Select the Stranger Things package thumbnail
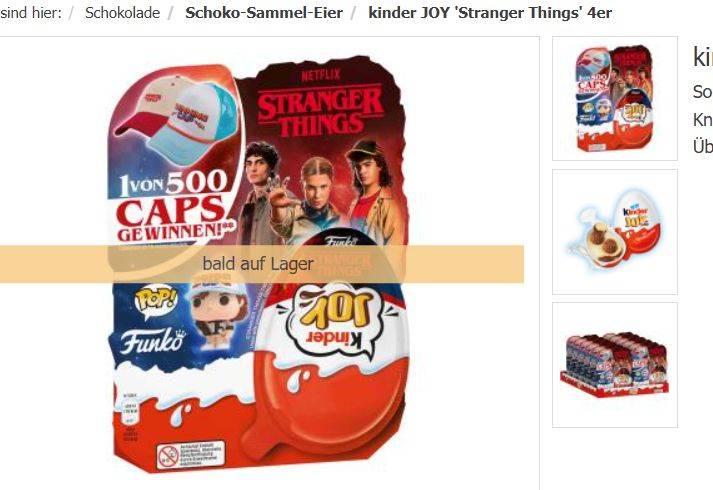 615,98
